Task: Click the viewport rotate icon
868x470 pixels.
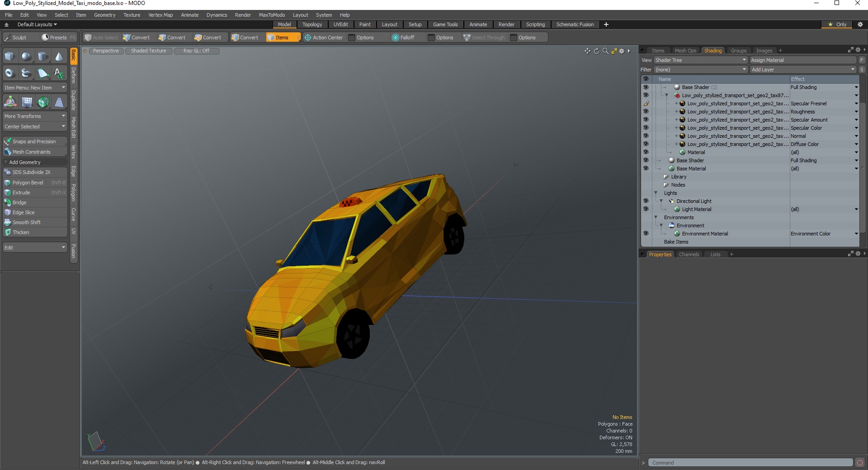Action: [596, 51]
